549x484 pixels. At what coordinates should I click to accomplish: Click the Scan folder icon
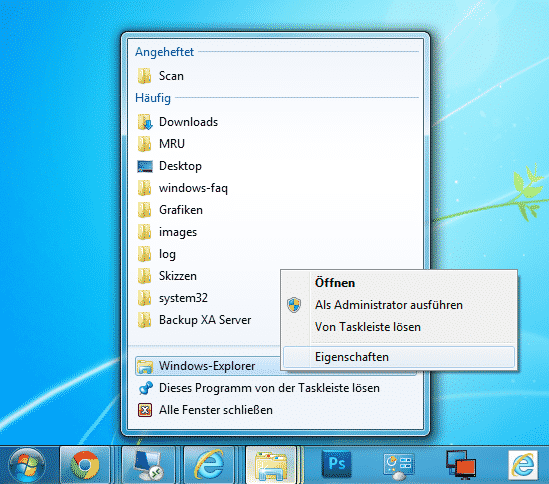point(144,76)
